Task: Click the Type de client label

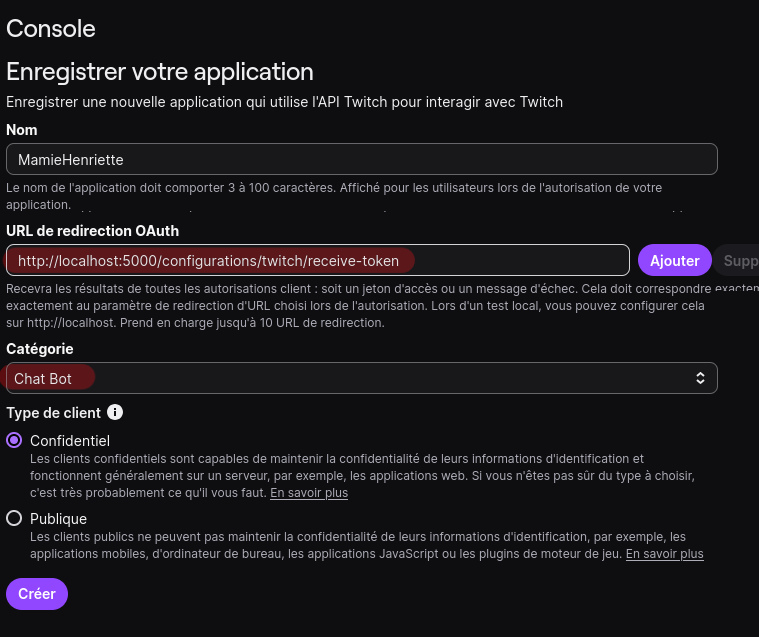Action: pyautogui.click(x=53, y=412)
